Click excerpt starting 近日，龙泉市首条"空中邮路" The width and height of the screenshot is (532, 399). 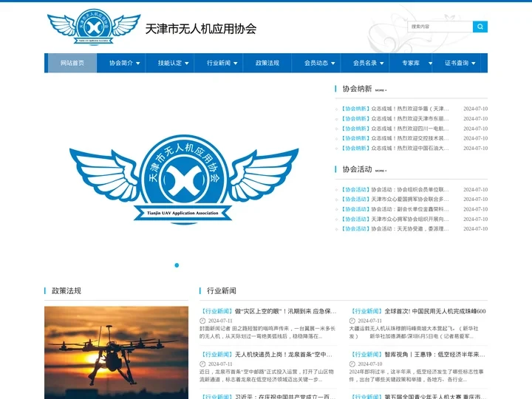pos(267,375)
